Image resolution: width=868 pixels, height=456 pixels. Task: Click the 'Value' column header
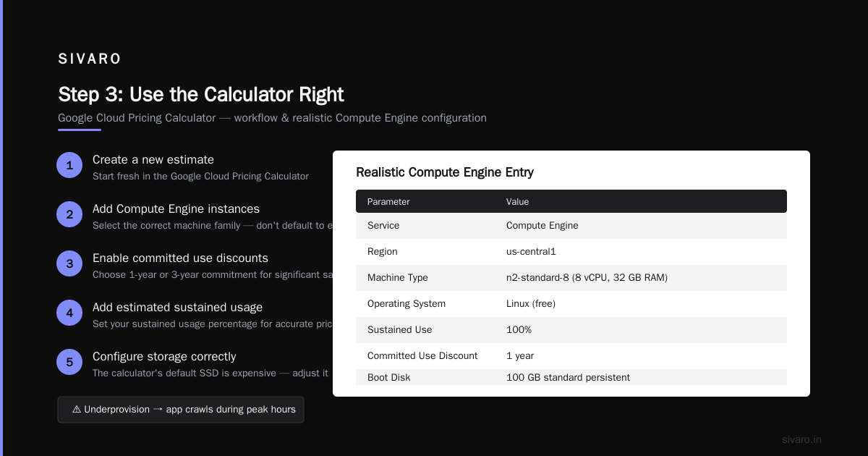[517, 201]
